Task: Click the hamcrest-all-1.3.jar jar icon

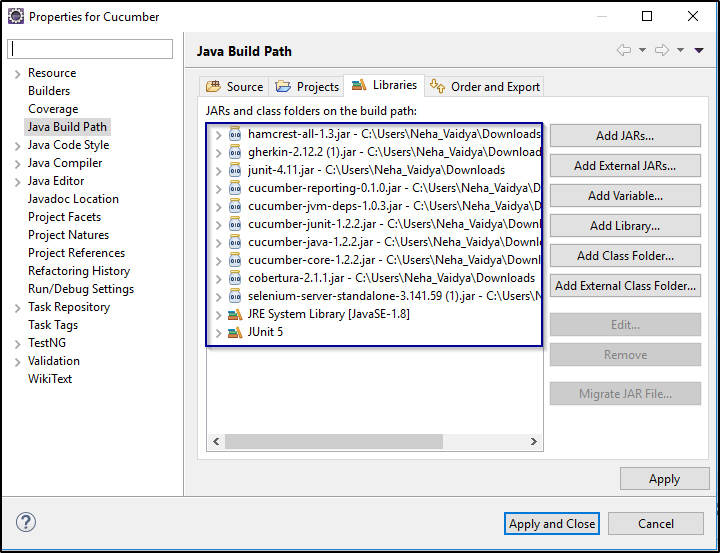Action: tap(235, 134)
